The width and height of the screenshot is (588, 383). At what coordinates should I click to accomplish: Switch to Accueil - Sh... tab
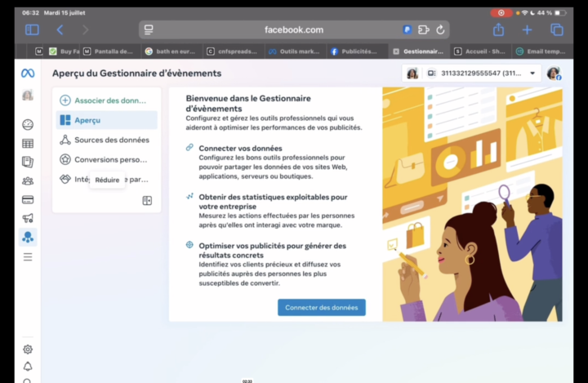[480, 51]
